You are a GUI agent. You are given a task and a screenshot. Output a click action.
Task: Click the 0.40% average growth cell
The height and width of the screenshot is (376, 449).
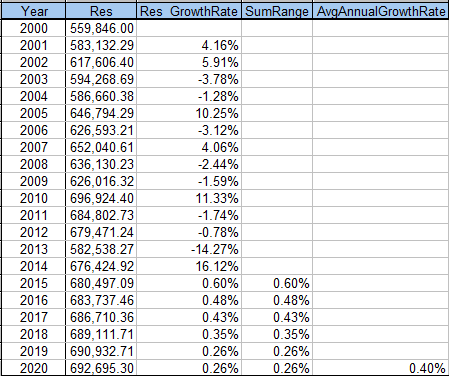tap(381, 368)
